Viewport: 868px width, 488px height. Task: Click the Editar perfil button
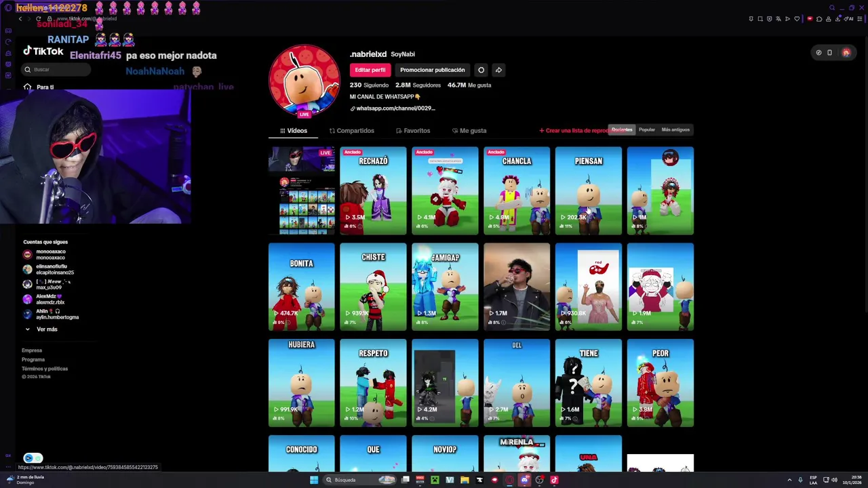click(370, 70)
